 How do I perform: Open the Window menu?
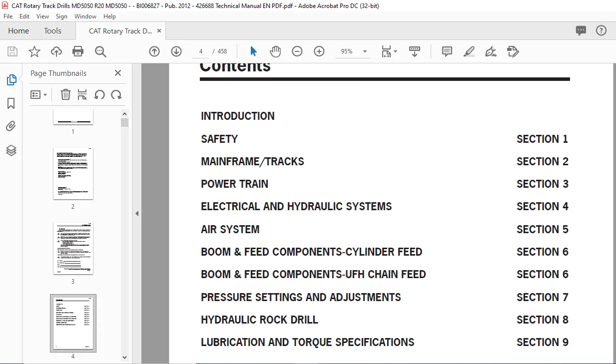pyautogui.click(x=85, y=16)
